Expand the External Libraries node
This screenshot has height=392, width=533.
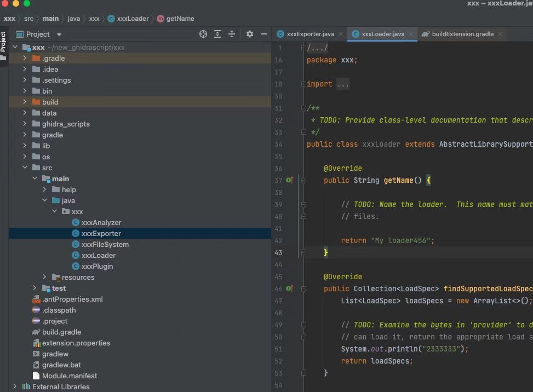pyautogui.click(x=15, y=387)
